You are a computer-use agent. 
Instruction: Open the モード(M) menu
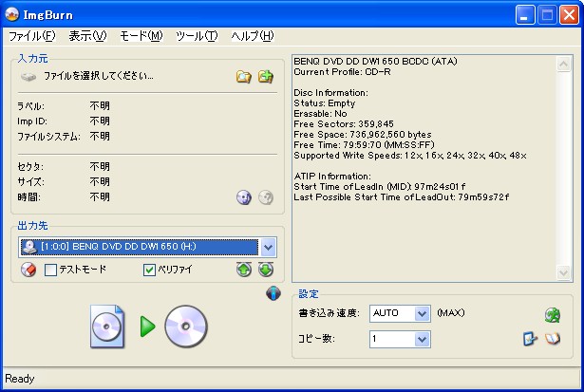(141, 36)
